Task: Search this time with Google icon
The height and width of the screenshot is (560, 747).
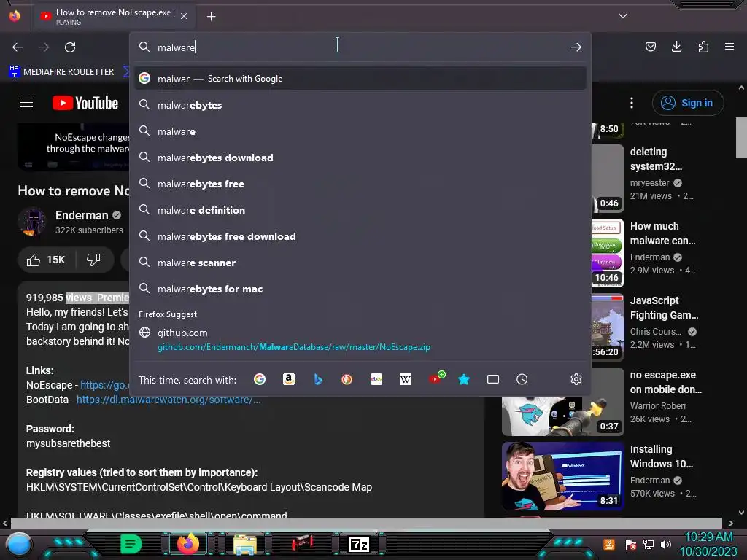Action: click(260, 379)
